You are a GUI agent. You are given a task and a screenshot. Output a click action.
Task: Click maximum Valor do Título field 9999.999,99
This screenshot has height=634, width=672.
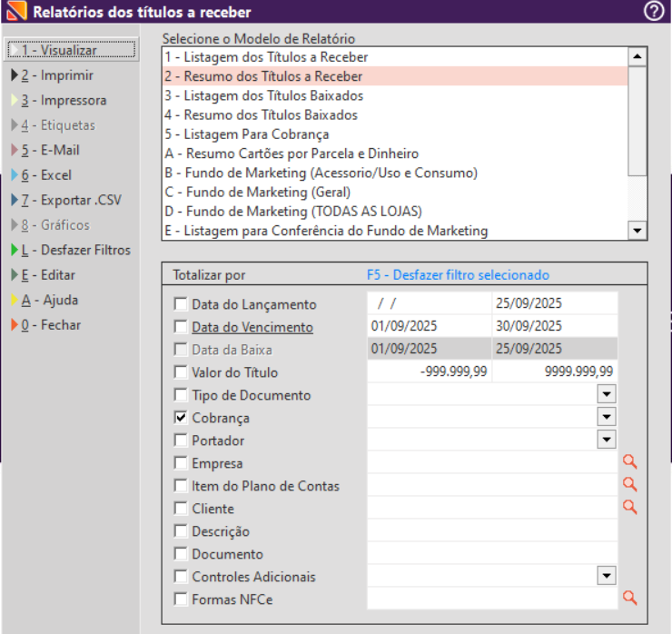point(555,371)
